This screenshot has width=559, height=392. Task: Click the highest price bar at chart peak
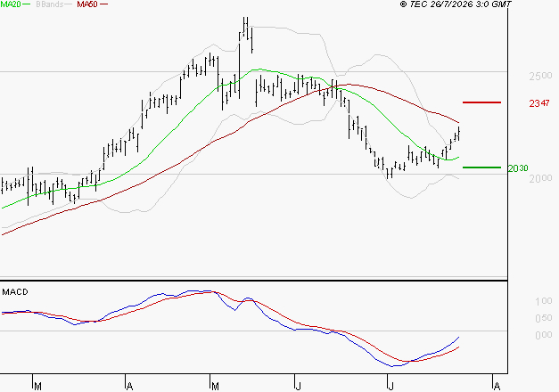click(245, 28)
